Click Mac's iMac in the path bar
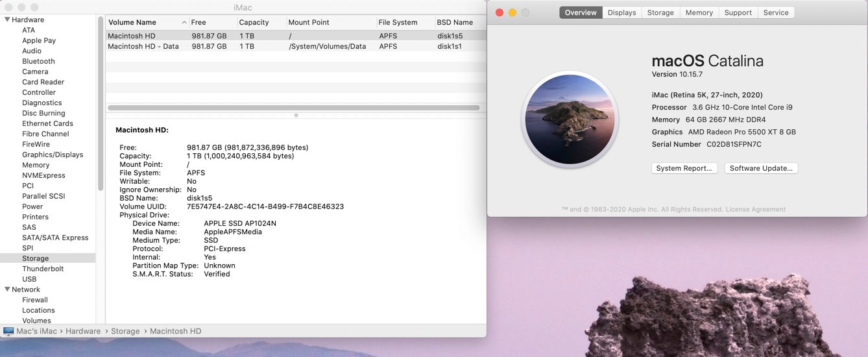 tap(37, 331)
